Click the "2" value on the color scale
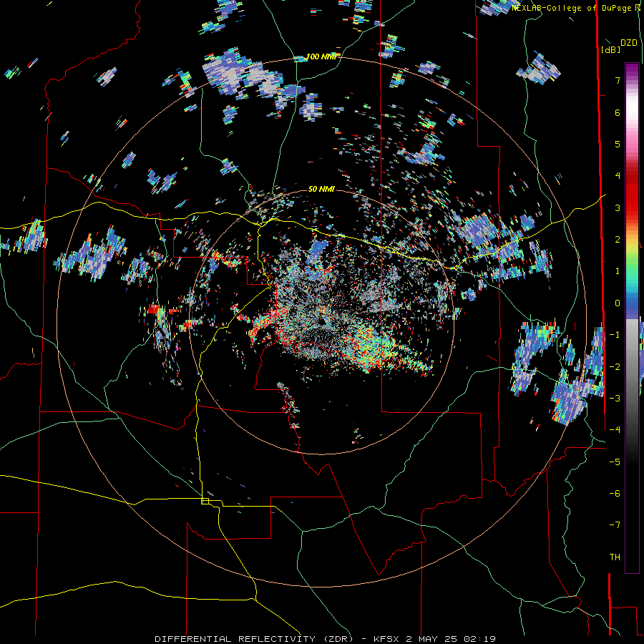Viewport: 644px width, 644px height. coord(618,240)
